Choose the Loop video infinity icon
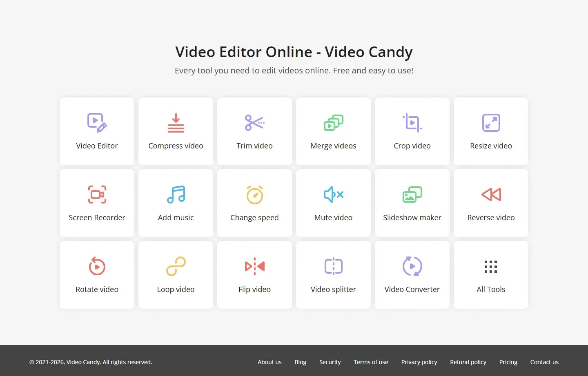Image resolution: width=588 pixels, height=376 pixels. pos(176,266)
